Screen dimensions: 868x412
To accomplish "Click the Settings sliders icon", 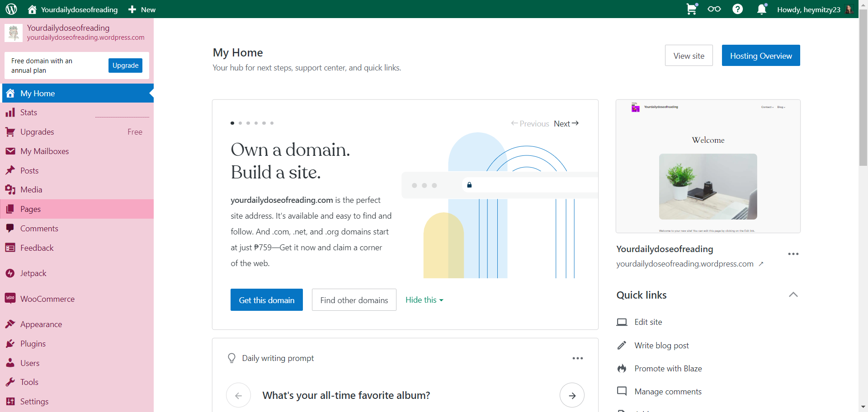I will coord(10,402).
